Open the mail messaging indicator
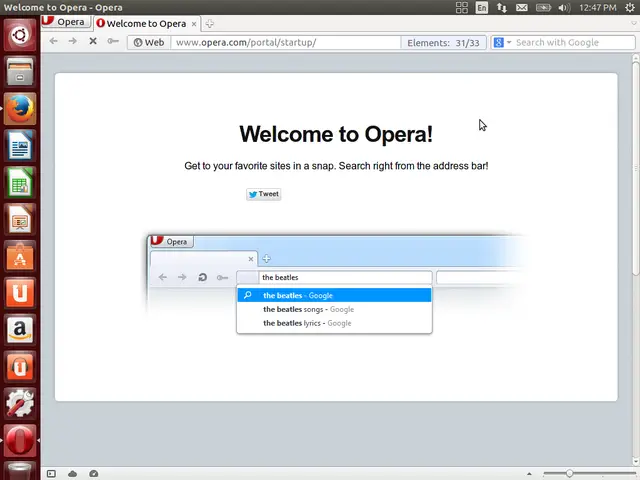The image size is (640, 480). click(522, 7)
